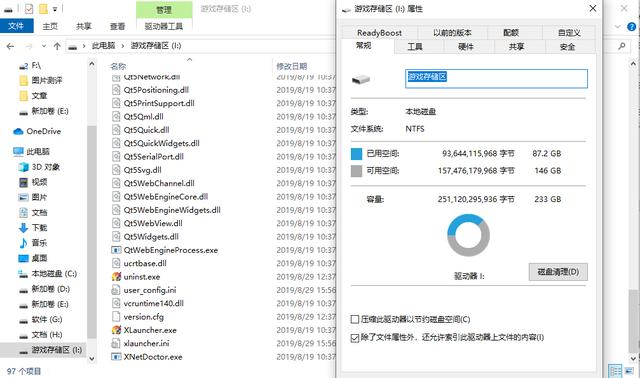The image size is (640, 378).
Task: Click navigation pane scroll up arrow
Action: pos(92,64)
